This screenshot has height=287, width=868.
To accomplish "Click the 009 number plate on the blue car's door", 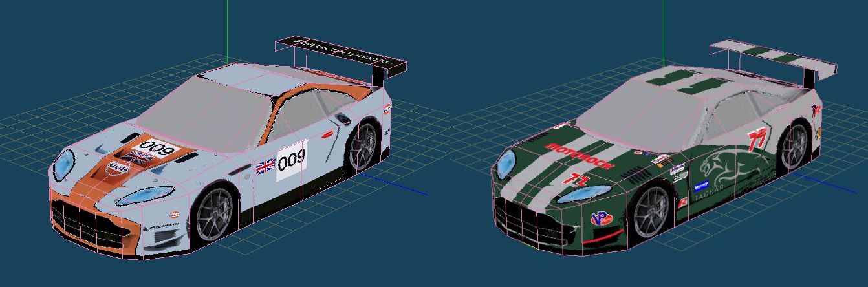I will (x=292, y=160).
